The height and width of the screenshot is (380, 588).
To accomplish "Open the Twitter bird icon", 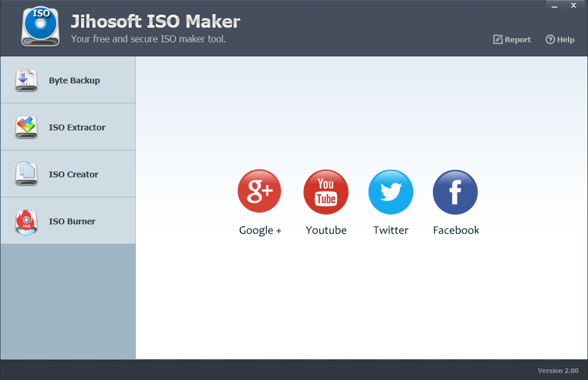I will [391, 192].
